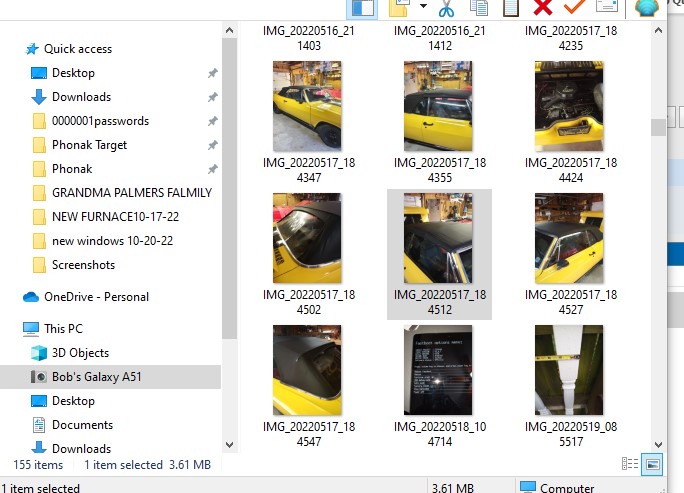Select thumbnail IMG_20220518_104714
This screenshot has height=493, width=684.
438,370
